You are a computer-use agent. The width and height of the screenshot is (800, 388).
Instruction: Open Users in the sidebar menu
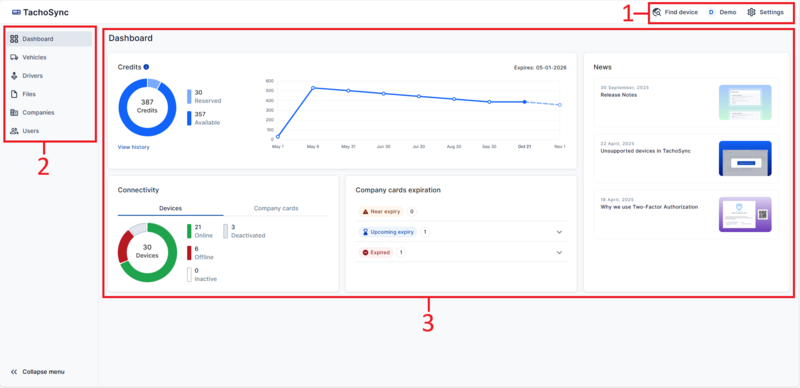[x=49, y=131]
